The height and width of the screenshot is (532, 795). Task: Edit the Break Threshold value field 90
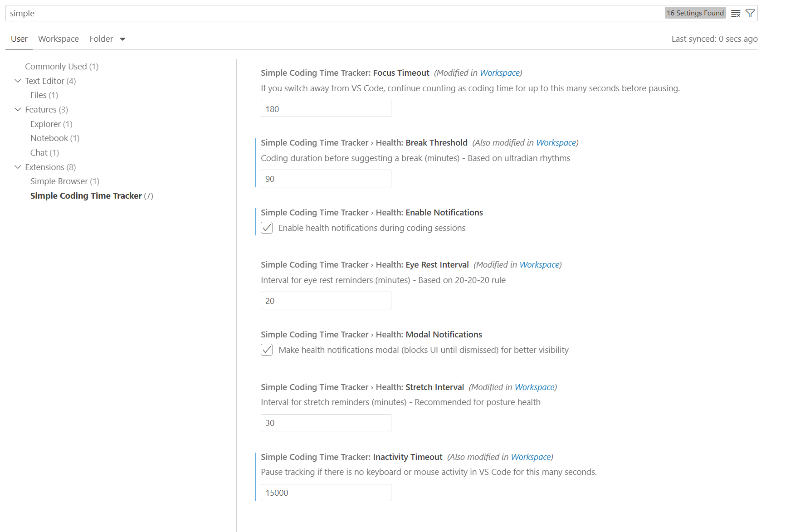[326, 179]
